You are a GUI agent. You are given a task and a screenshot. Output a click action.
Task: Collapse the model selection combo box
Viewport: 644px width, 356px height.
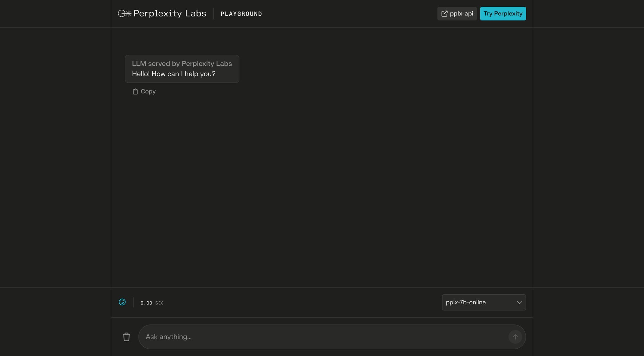484,302
